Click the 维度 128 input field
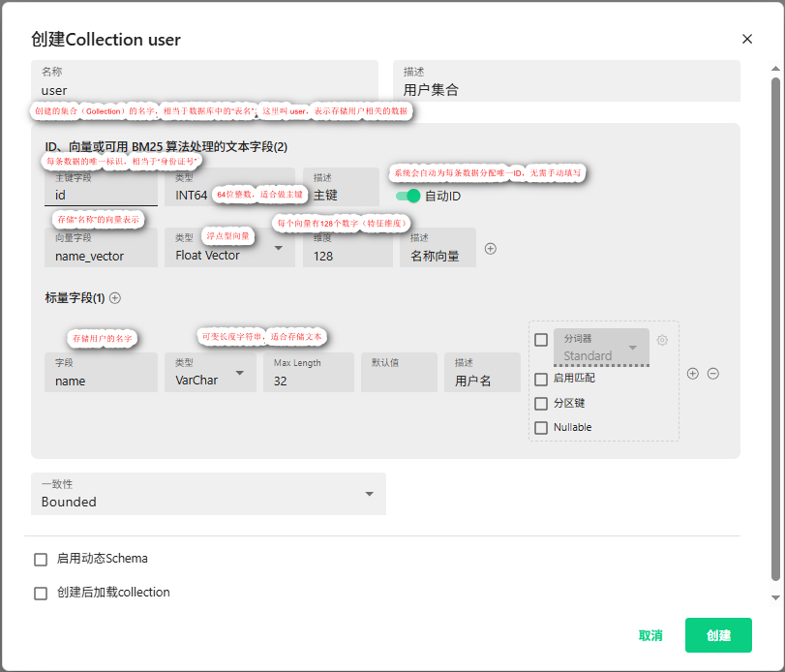The height and width of the screenshot is (672, 785). tap(347, 256)
